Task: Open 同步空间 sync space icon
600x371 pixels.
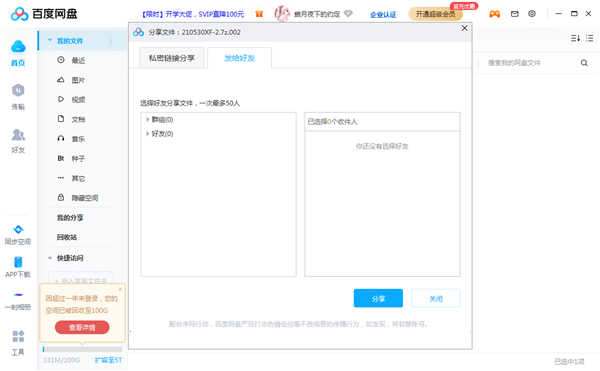Action: click(18, 229)
